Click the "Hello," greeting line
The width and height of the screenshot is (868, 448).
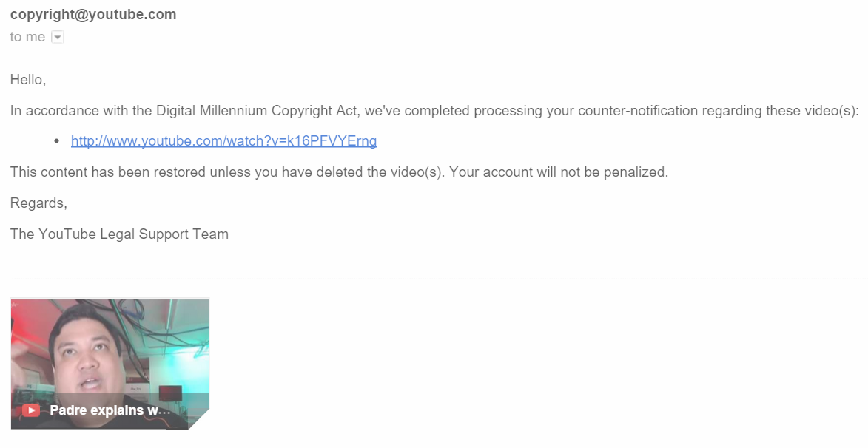pyautogui.click(x=27, y=80)
